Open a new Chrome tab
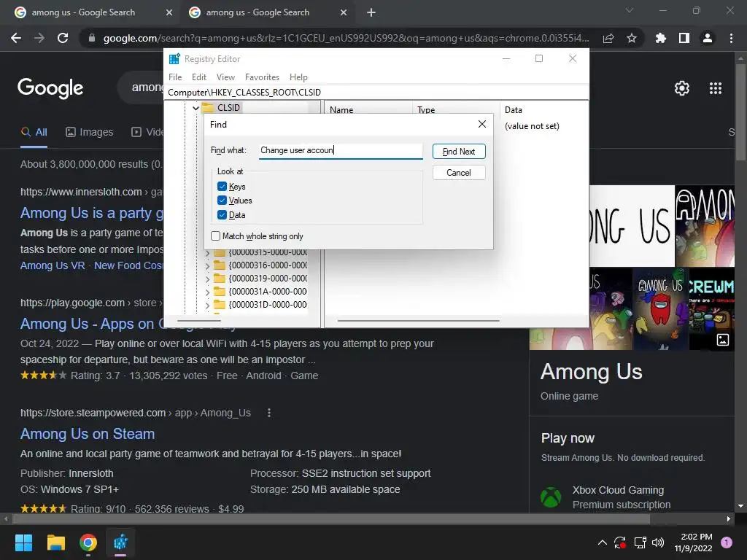The height and width of the screenshot is (560, 747). pyautogui.click(x=371, y=12)
